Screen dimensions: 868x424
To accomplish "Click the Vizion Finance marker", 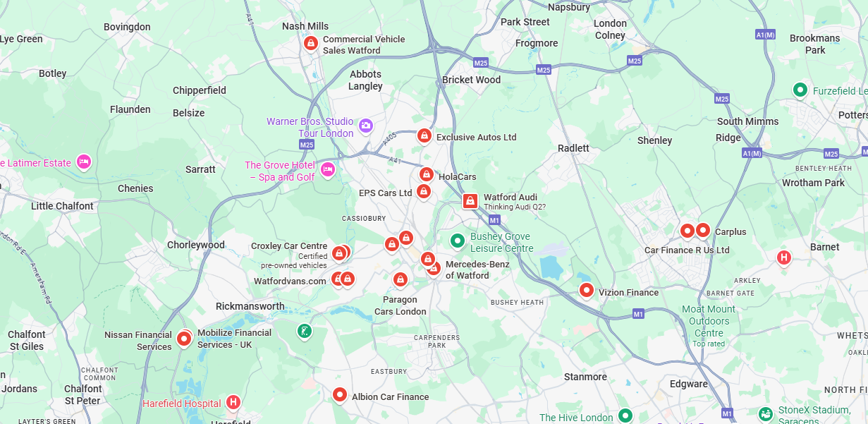I will click(586, 290).
